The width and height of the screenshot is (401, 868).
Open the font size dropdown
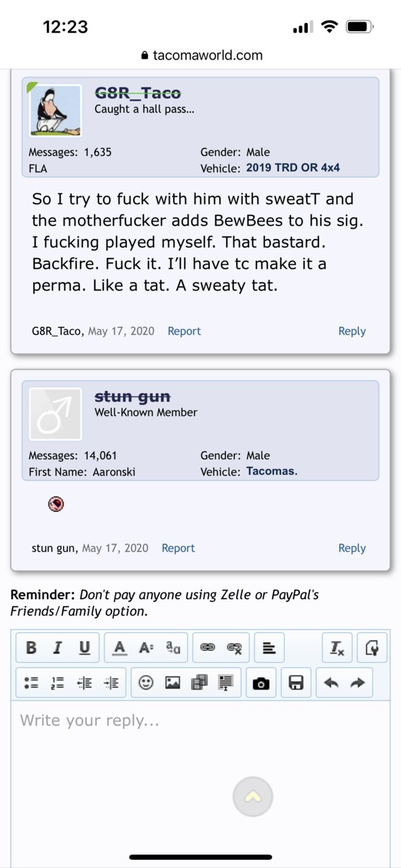(x=147, y=648)
